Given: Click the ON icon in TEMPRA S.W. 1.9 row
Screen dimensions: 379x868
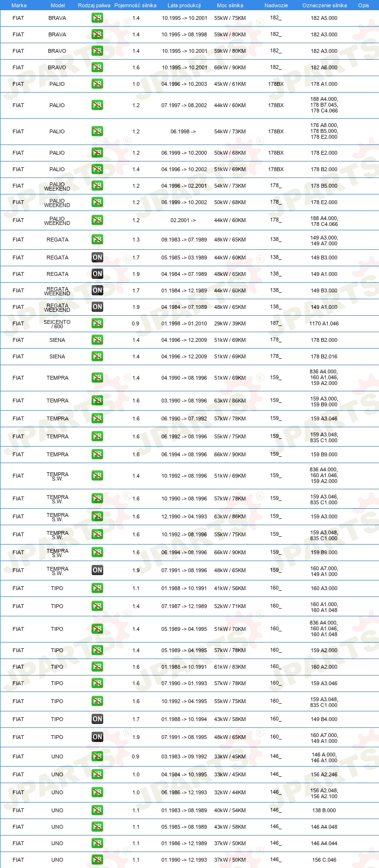Looking at the screenshot, I should click(97, 570).
